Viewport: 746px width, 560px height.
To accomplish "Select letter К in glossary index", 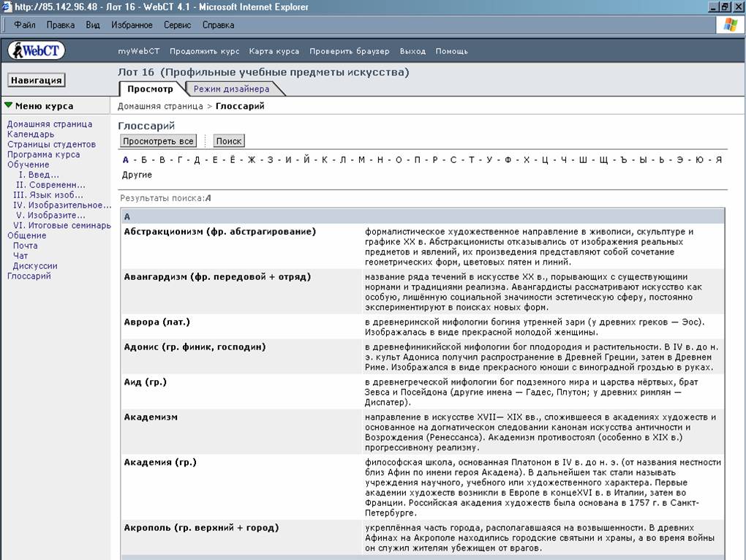I will coord(325,159).
